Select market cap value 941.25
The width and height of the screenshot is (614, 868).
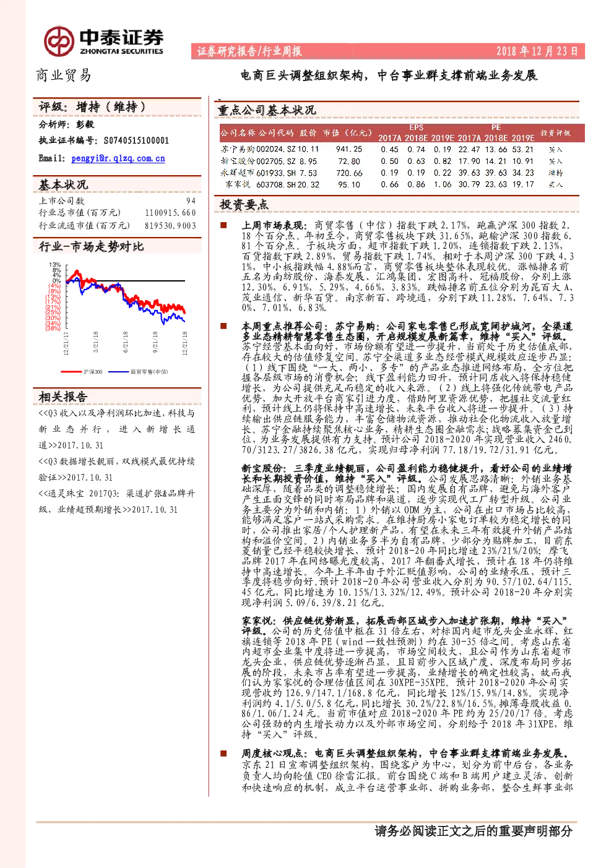349,149
